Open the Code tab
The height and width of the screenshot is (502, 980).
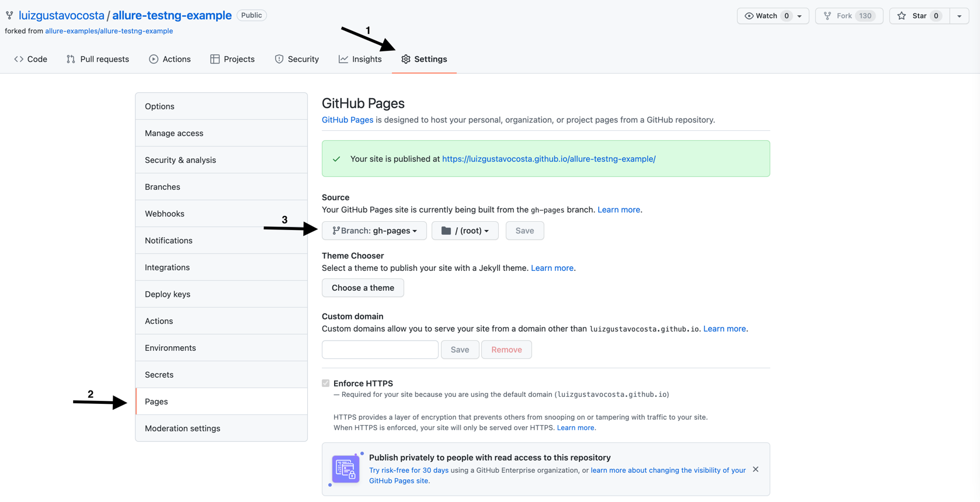31,59
